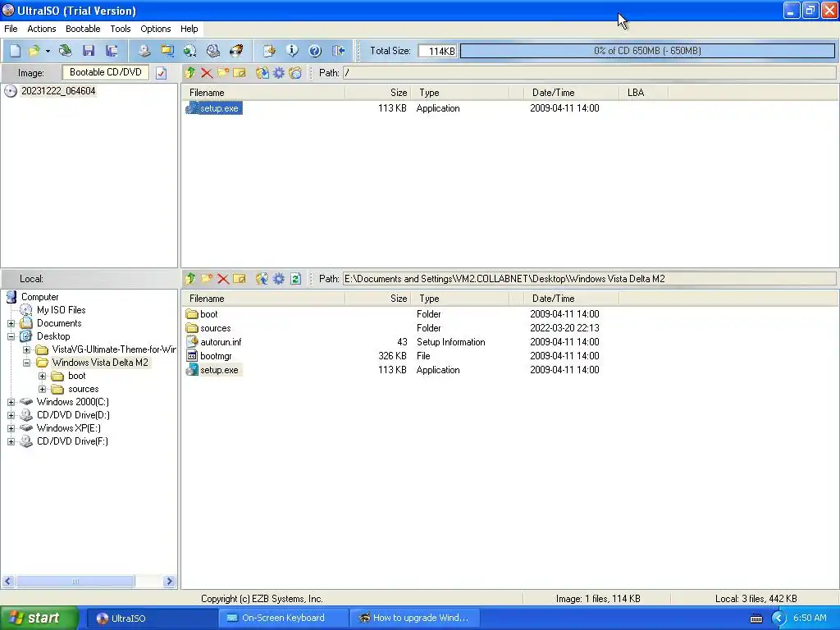The image size is (840, 630).
Task: Click the Local Path field showing E:\Documents and Settings
Action: coord(589,279)
